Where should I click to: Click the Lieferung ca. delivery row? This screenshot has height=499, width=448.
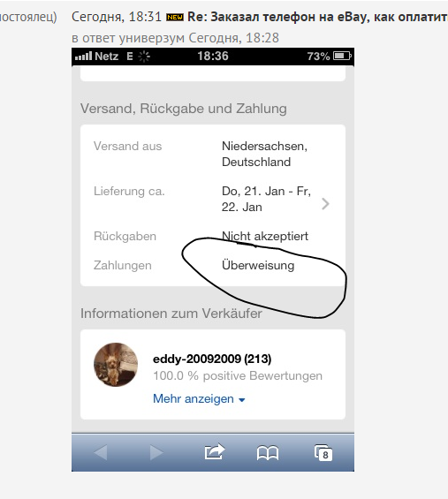click(x=213, y=199)
